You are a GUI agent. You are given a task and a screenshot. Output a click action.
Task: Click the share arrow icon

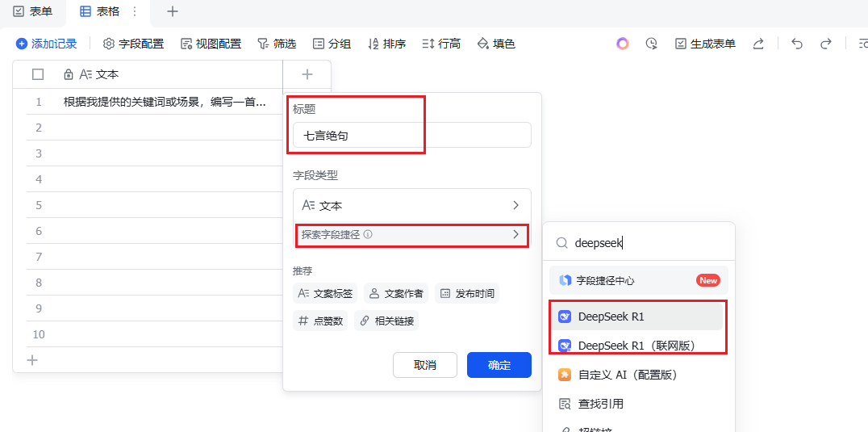(758, 44)
